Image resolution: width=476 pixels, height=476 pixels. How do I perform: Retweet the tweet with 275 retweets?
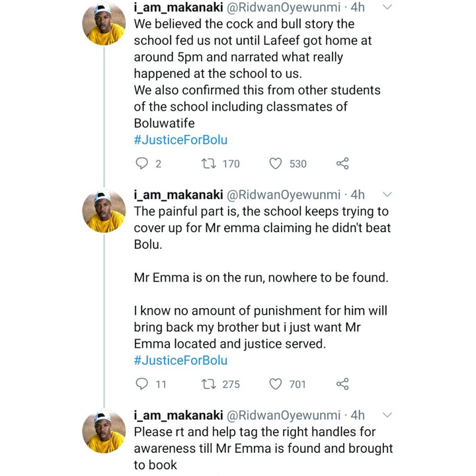[209, 384]
